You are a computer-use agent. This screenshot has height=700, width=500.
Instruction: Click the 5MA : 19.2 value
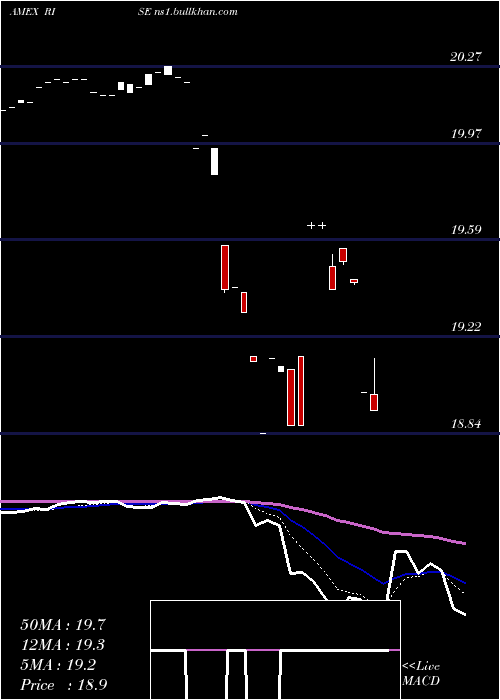(x=58, y=665)
